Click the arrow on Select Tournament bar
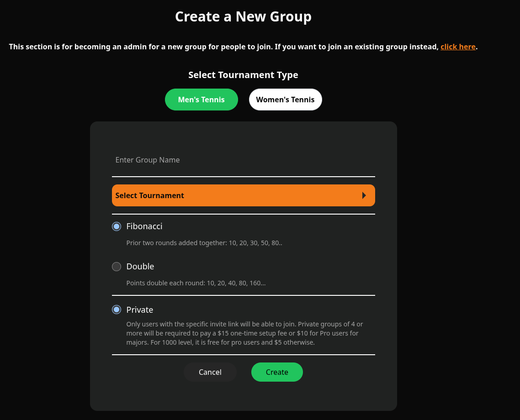This screenshot has height=420, width=520. point(364,195)
